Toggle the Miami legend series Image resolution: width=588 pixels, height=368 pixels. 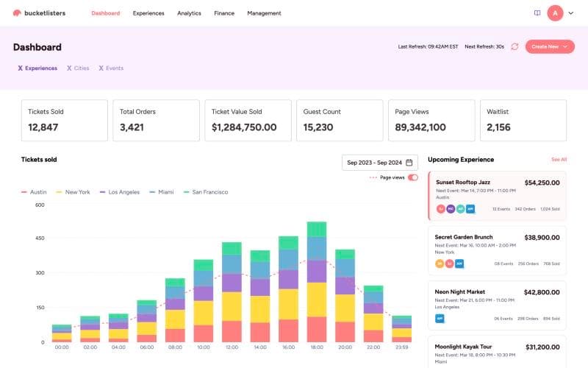[162, 192]
